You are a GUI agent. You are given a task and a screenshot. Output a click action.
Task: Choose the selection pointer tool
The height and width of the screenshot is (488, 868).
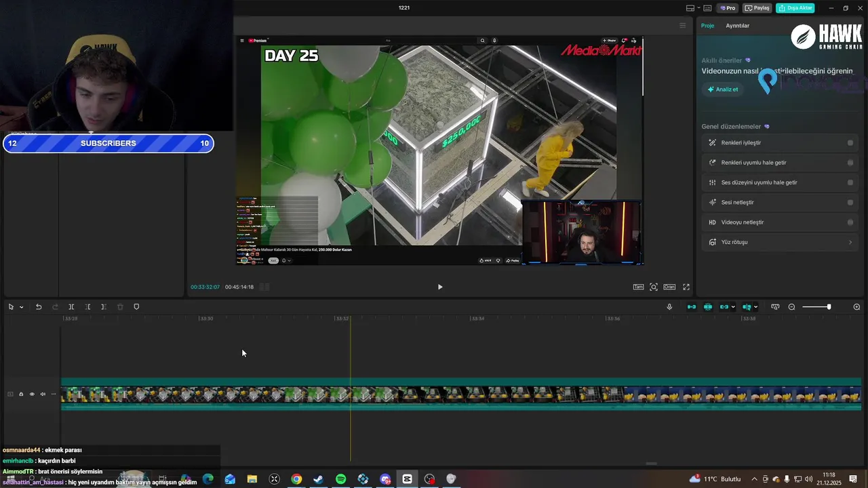(11, 307)
